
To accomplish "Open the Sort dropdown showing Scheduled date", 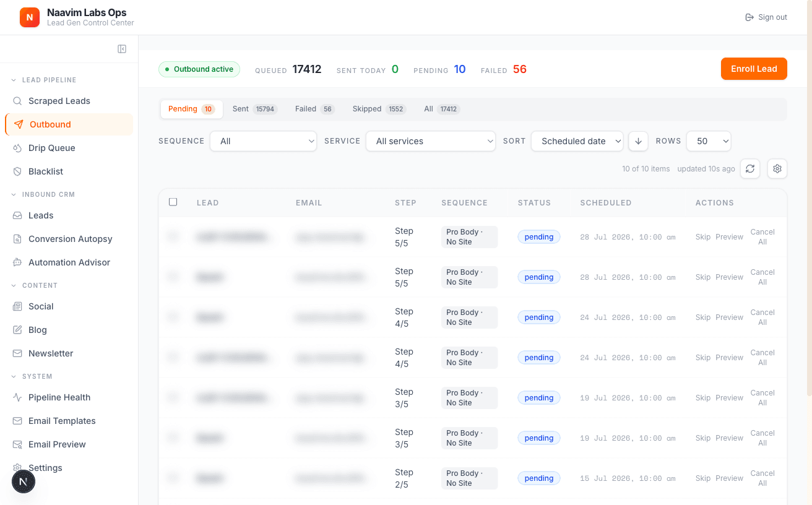I will pyautogui.click(x=577, y=141).
